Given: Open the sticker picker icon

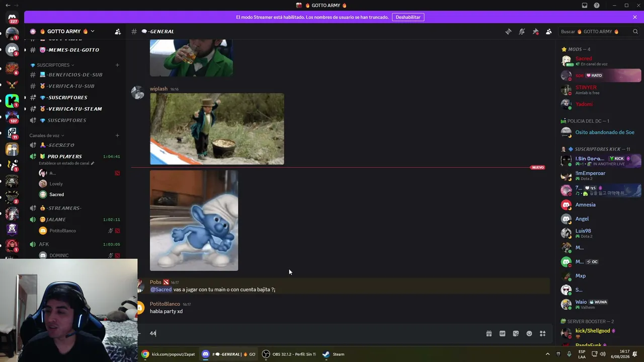Looking at the screenshot, I should [x=516, y=333].
